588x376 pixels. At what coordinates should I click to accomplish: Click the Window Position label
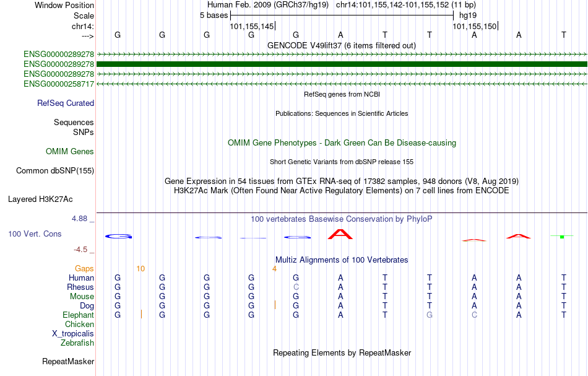coord(64,5)
